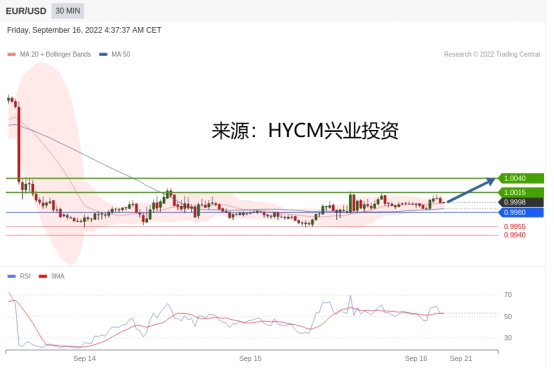Screen dimensions: 554x369
Task: Select the 30 MIN timeframe badge
Action: coord(67,11)
